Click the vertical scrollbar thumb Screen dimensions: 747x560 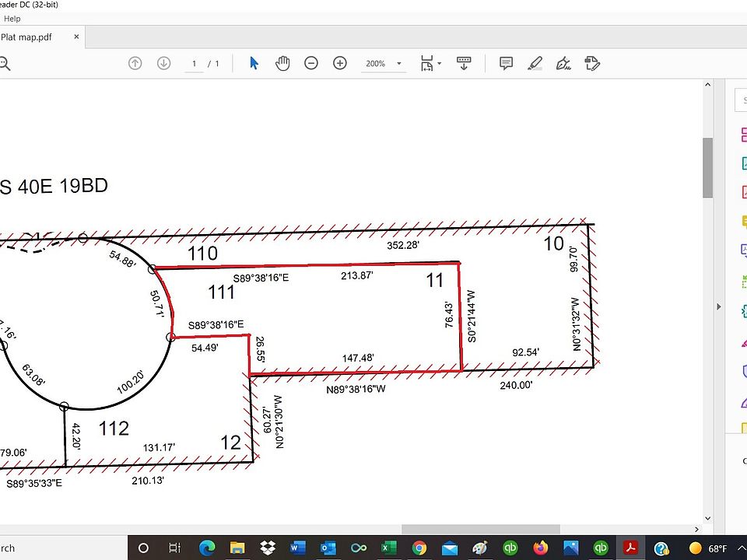coord(707,168)
